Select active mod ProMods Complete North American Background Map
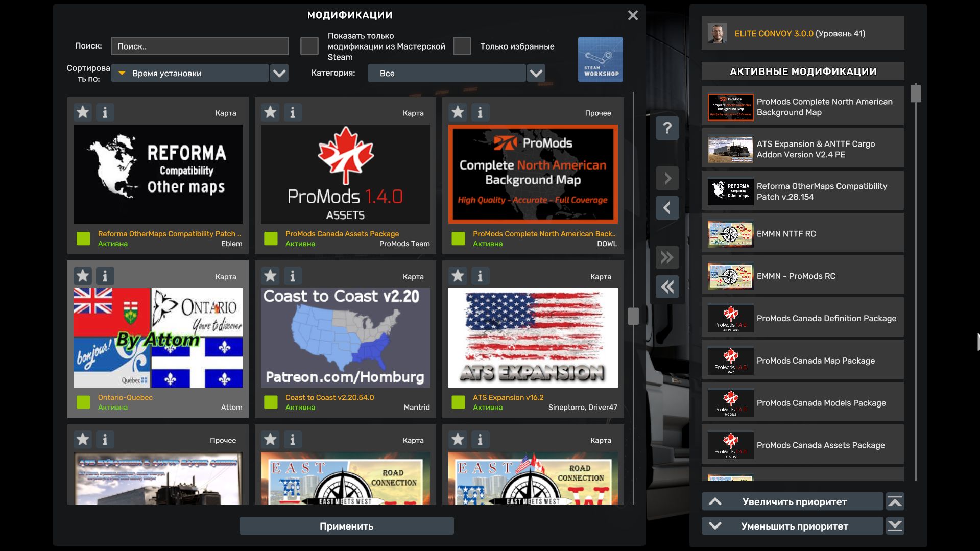980x551 pixels. coord(803,107)
